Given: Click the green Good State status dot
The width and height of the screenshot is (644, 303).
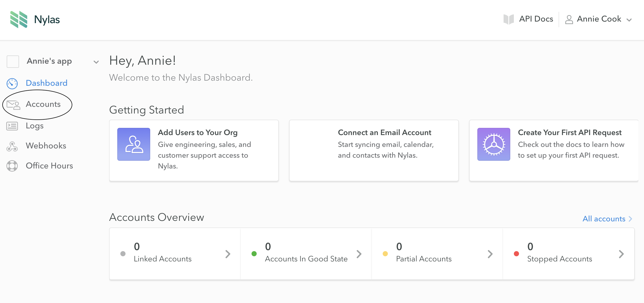Looking at the screenshot, I should (254, 254).
